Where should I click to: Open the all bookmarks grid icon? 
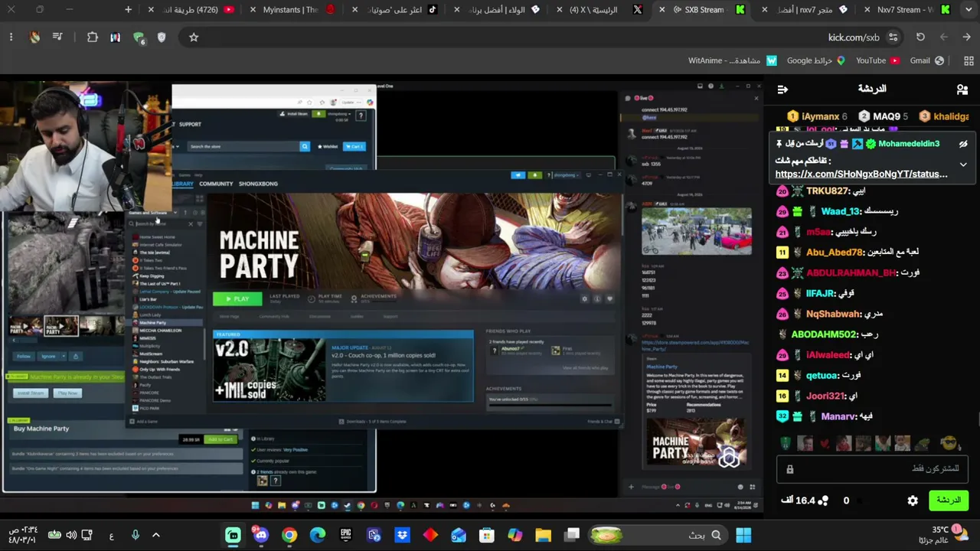coord(969,60)
